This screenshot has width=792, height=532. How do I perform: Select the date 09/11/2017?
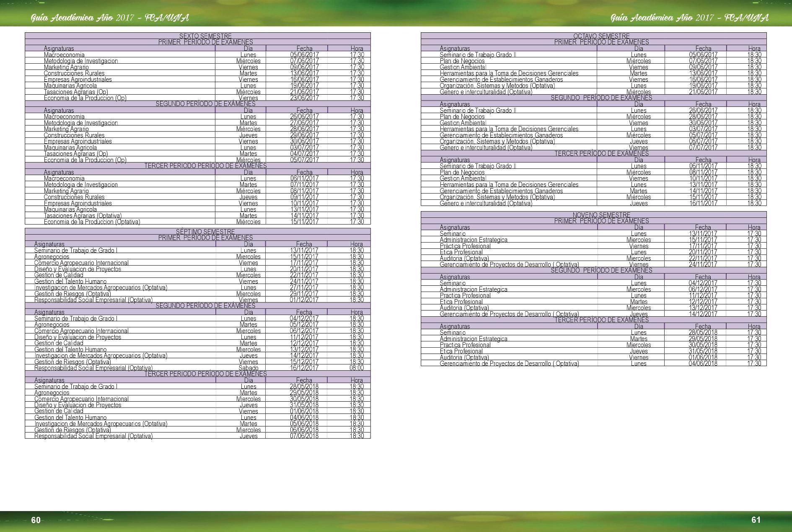(305, 197)
